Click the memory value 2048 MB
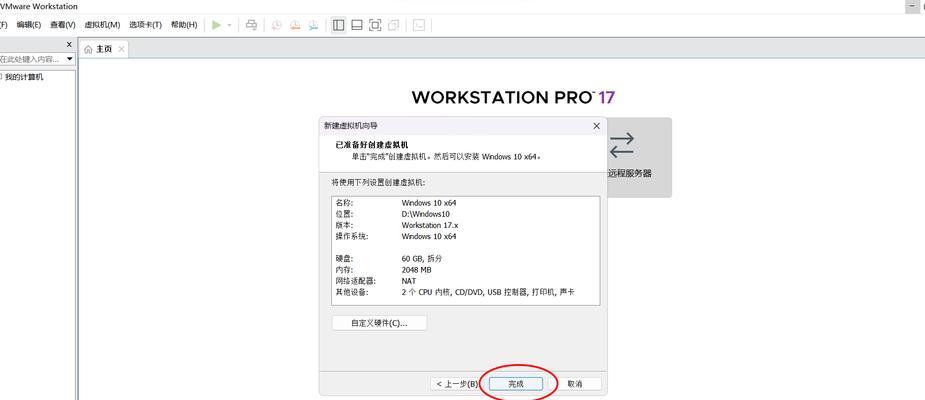The height and width of the screenshot is (400, 925). [x=416, y=270]
